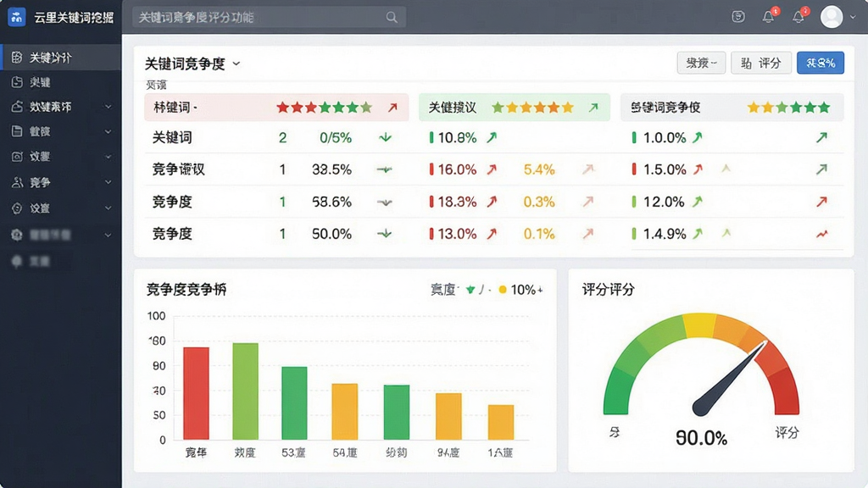Click the 1.5.0% value
The width and height of the screenshot is (868, 488).
click(x=665, y=169)
